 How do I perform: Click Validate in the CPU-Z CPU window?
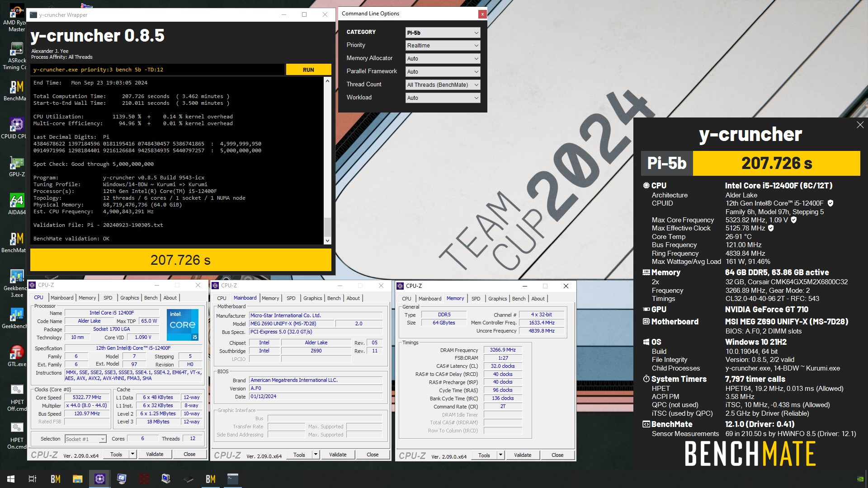coord(155,454)
